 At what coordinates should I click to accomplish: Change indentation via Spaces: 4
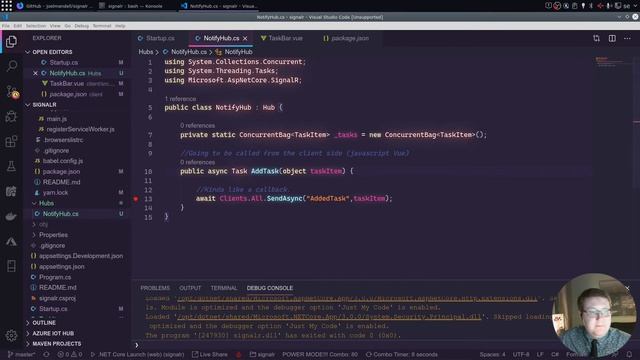tap(492, 354)
